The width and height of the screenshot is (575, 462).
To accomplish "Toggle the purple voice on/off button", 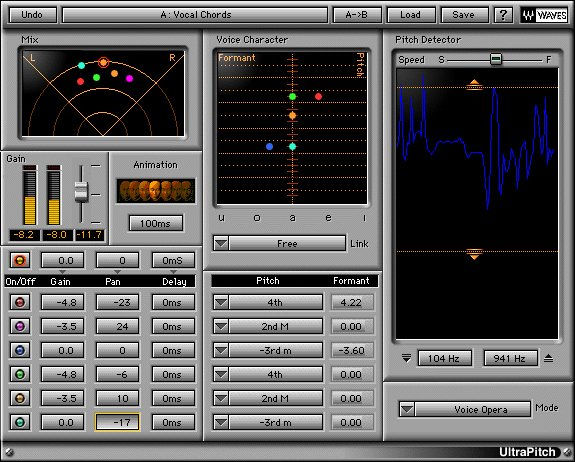I will pyautogui.click(x=20, y=326).
